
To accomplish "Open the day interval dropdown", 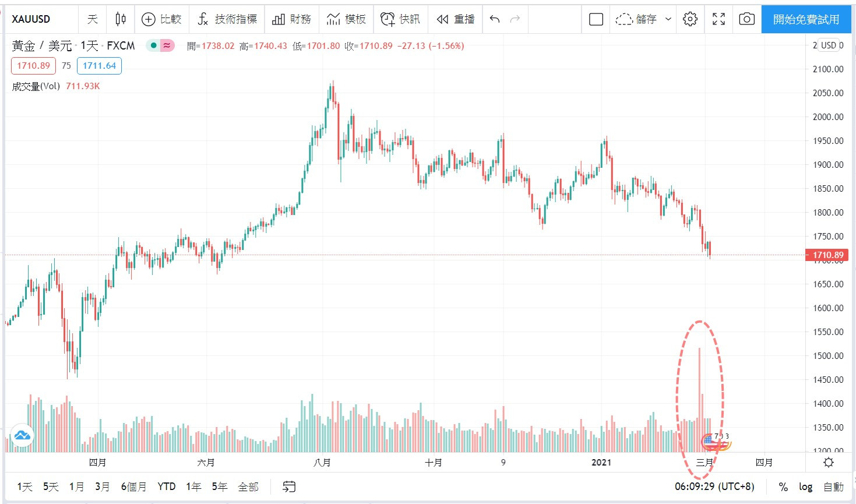I will click(93, 19).
